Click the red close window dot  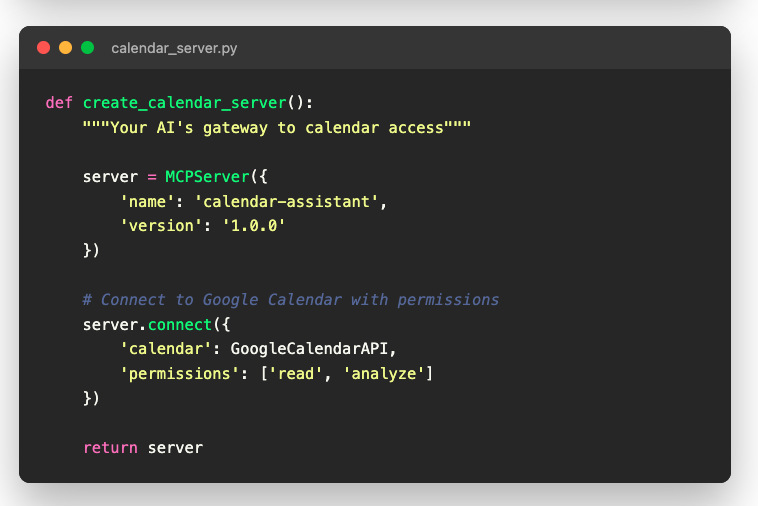44,48
